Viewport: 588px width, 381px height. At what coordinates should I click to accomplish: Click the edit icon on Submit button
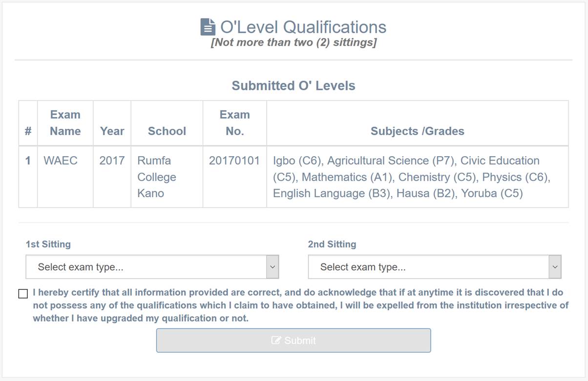pyautogui.click(x=276, y=341)
